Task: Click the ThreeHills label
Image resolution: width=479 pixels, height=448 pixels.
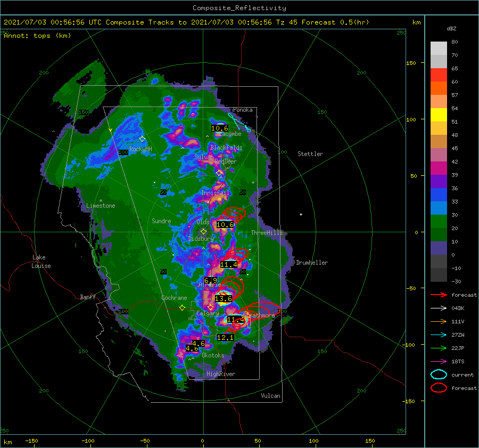Action: point(267,233)
